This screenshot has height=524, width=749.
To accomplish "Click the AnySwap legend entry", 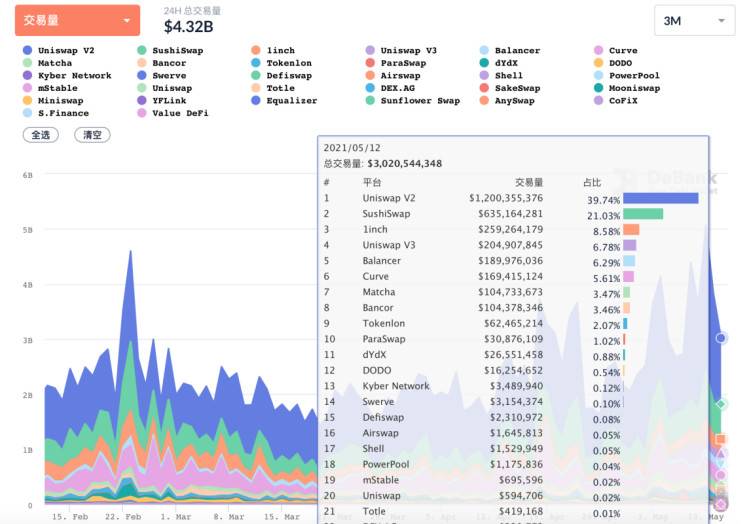I will pyautogui.click(x=507, y=101).
